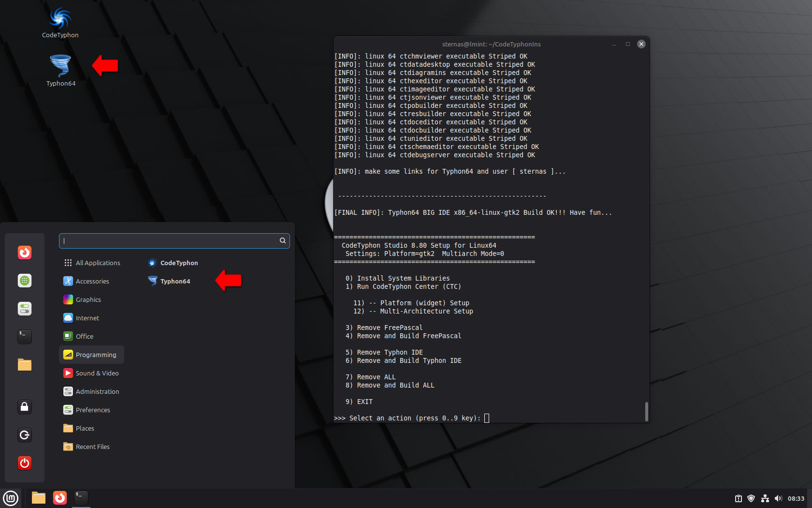Click '1) Run CodeTyphon Center (CTC)' line
This screenshot has height=508, width=812.
[403, 286]
